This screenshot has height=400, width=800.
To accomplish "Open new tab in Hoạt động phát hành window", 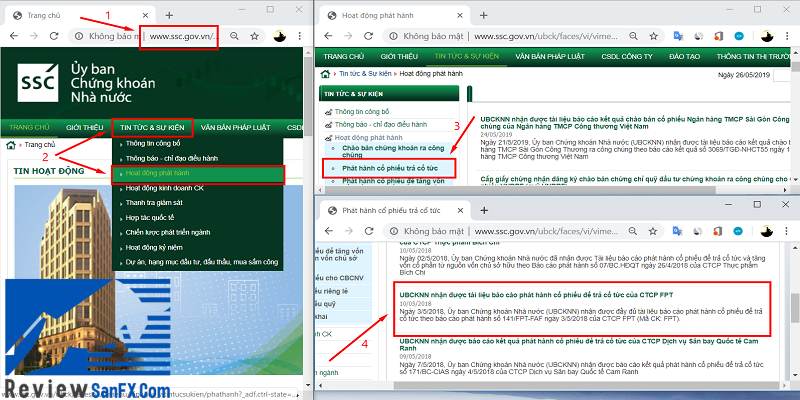I will point(484,15).
